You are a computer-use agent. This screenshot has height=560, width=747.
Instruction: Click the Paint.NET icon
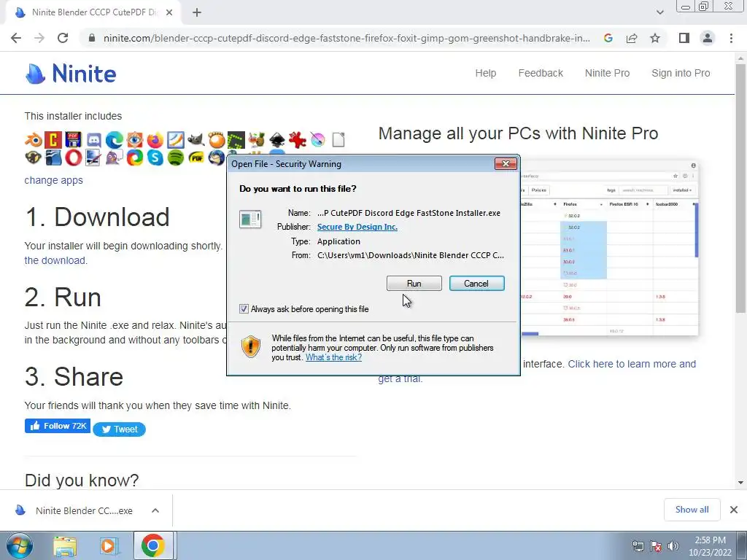click(x=94, y=157)
